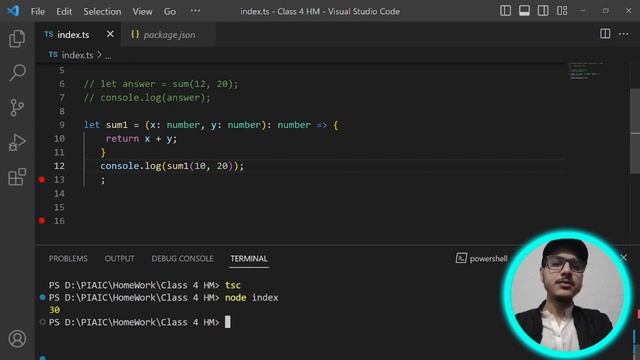
Task: Open the Accounts menu icon
Action: [x=17, y=339]
